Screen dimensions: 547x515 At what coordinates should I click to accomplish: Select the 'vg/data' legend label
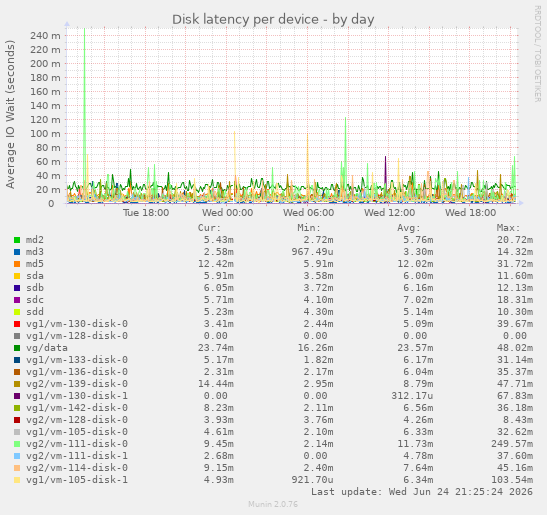click(47, 348)
